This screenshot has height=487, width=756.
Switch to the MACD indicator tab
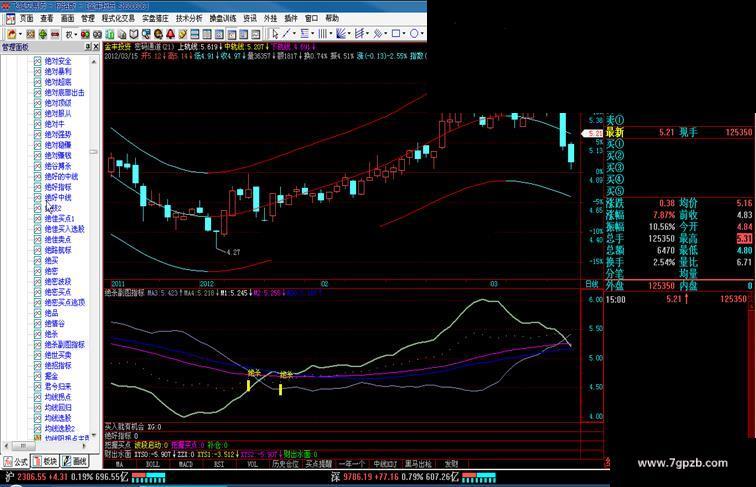[186, 464]
